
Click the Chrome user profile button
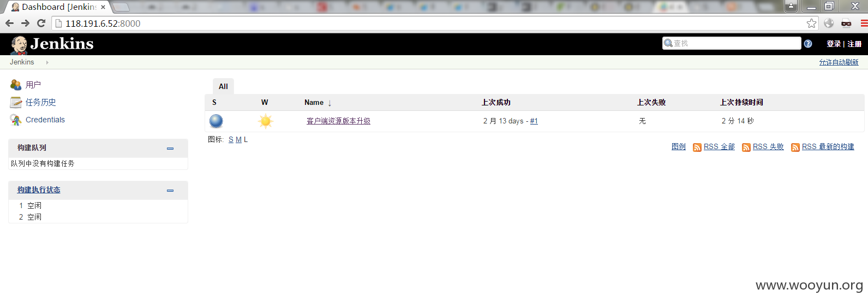point(791,7)
